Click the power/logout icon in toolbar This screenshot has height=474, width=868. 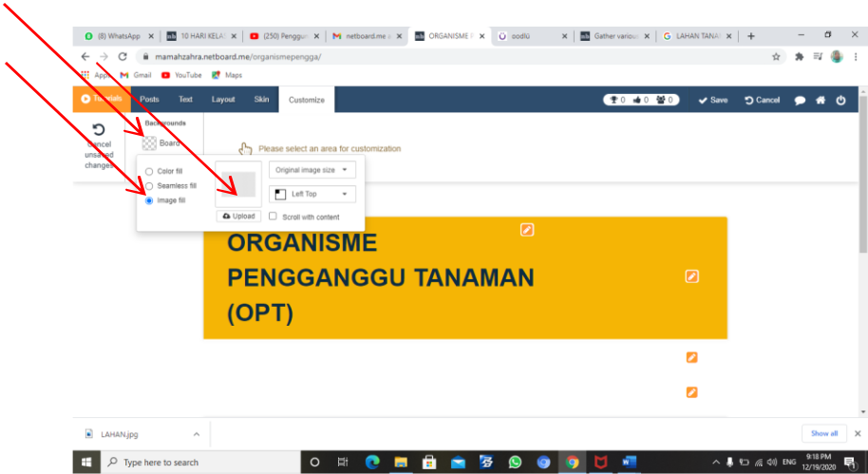pos(840,100)
